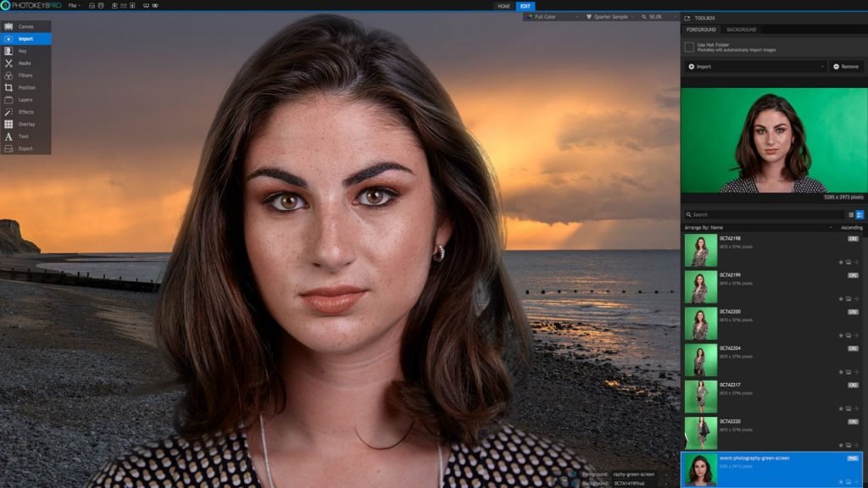This screenshot has height=488, width=868.
Task: Open the Filters tool in the sidebar
Action: coord(25,75)
